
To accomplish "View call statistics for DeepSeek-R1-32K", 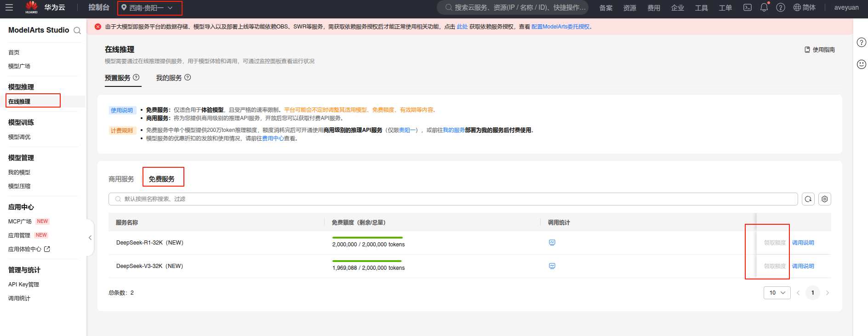I will (552, 242).
